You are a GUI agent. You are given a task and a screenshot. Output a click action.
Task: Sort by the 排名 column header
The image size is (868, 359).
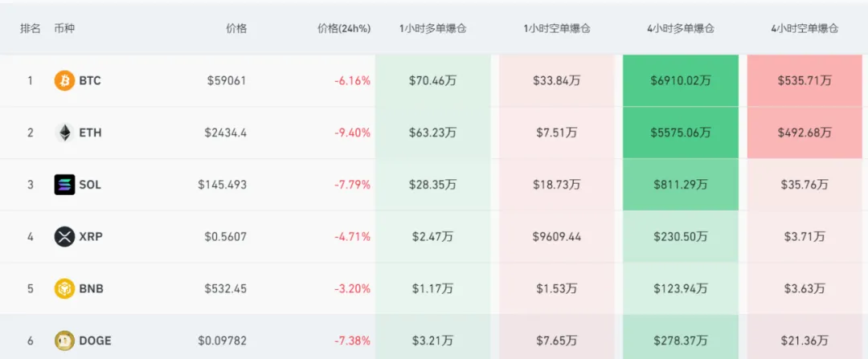(31, 29)
